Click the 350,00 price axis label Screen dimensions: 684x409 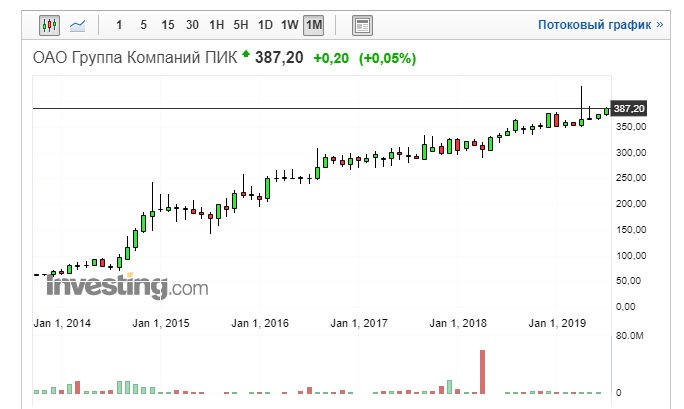[631, 126]
